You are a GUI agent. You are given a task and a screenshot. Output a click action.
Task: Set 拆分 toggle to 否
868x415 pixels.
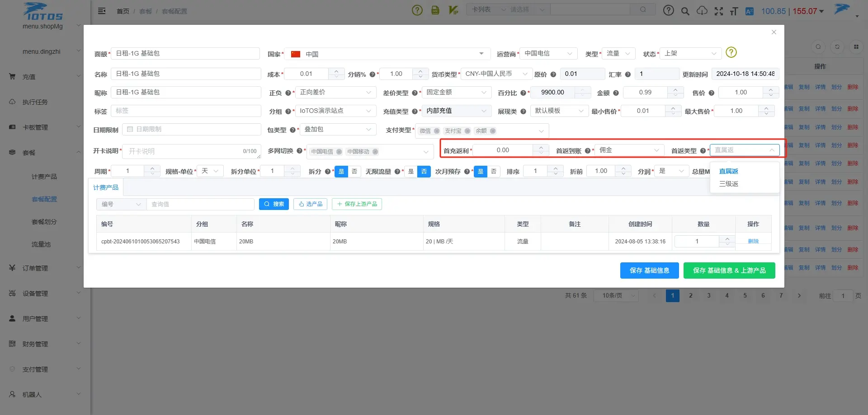[354, 172]
